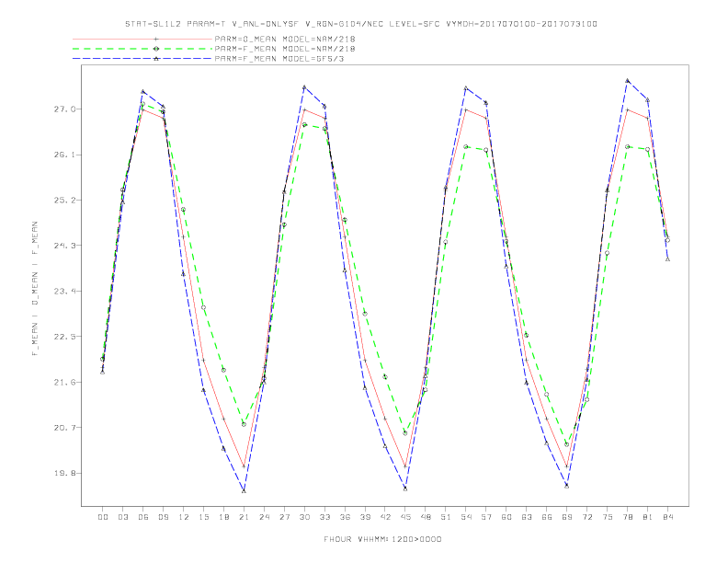Click the solid red legend line sample
Screen dimensions: 728x563
142,39
